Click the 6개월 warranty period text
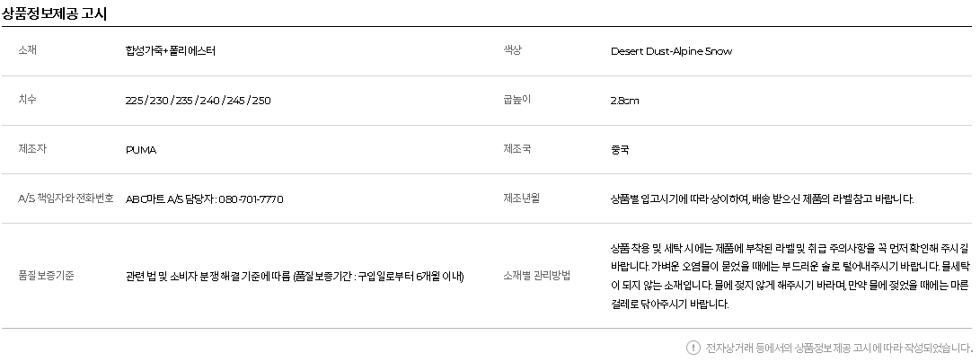Viewport: 980px width, 362px height. 428,277
